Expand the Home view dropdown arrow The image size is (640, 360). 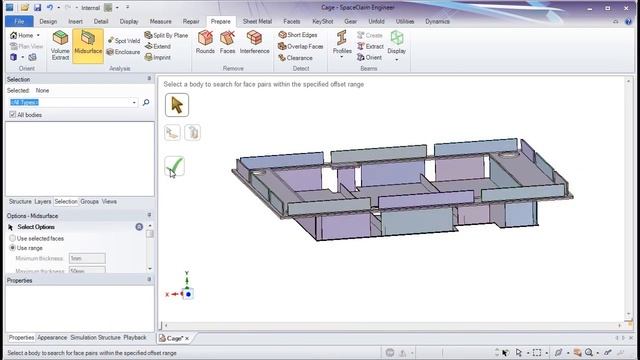[x=38, y=36]
